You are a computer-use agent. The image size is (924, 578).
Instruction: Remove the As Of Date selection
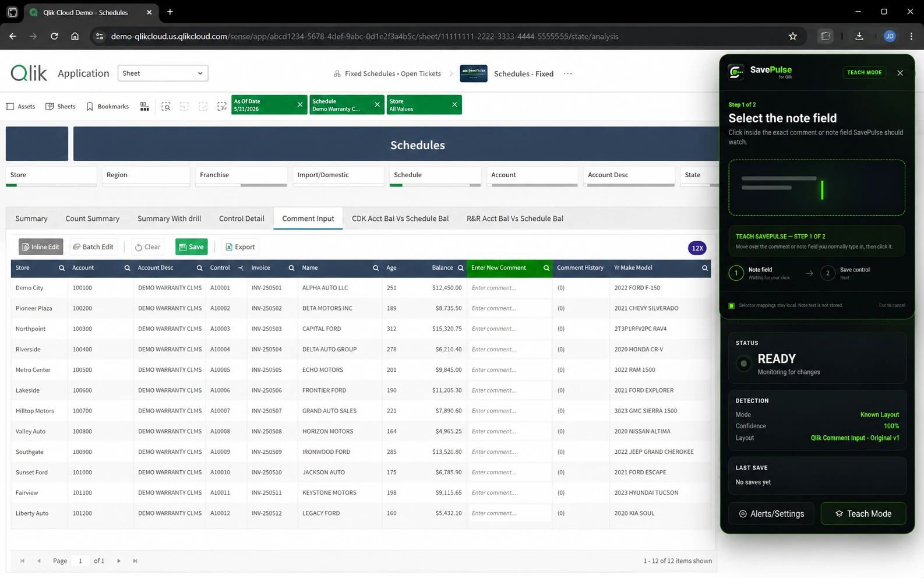coord(300,105)
